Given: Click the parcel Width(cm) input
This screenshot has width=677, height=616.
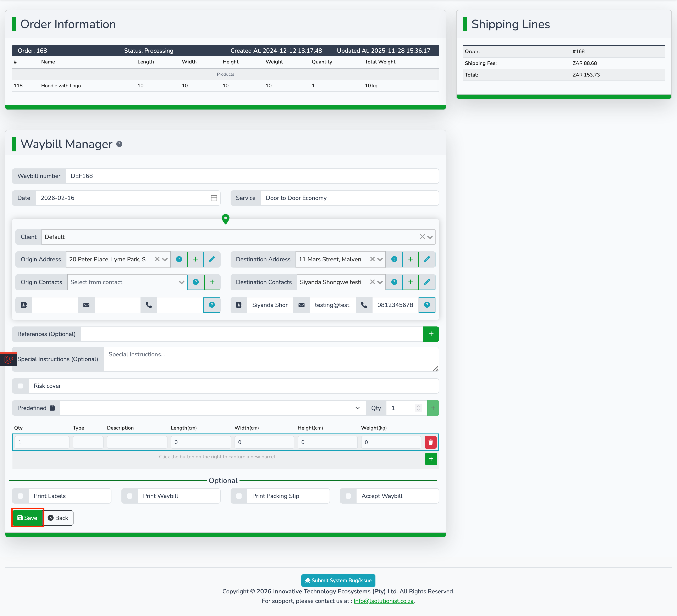Looking at the screenshot, I should click(x=264, y=443).
